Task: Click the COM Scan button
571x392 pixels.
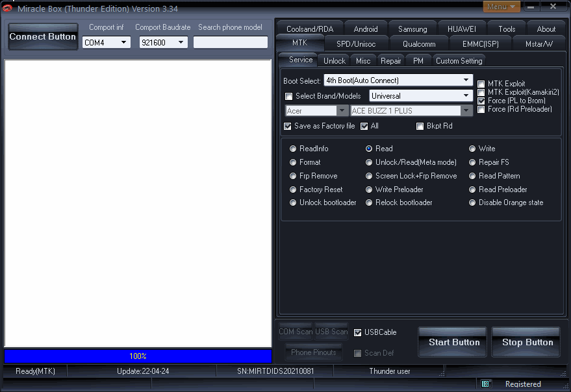Action: tap(296, 332)
